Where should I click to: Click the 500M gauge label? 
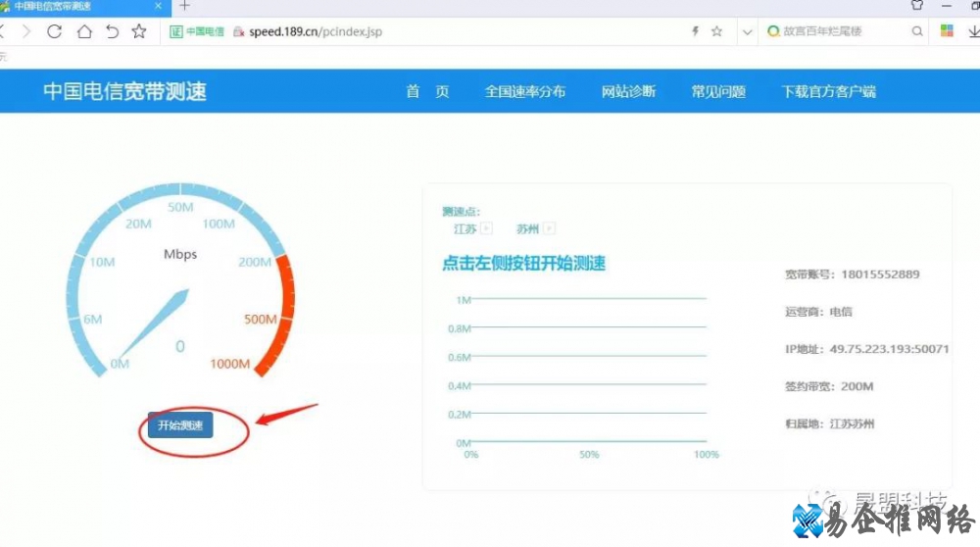click(x=260, y=320)
